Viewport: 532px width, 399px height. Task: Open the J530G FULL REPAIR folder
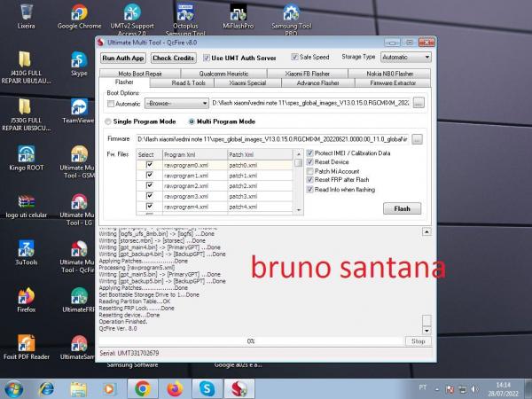[x=26, y=114]
